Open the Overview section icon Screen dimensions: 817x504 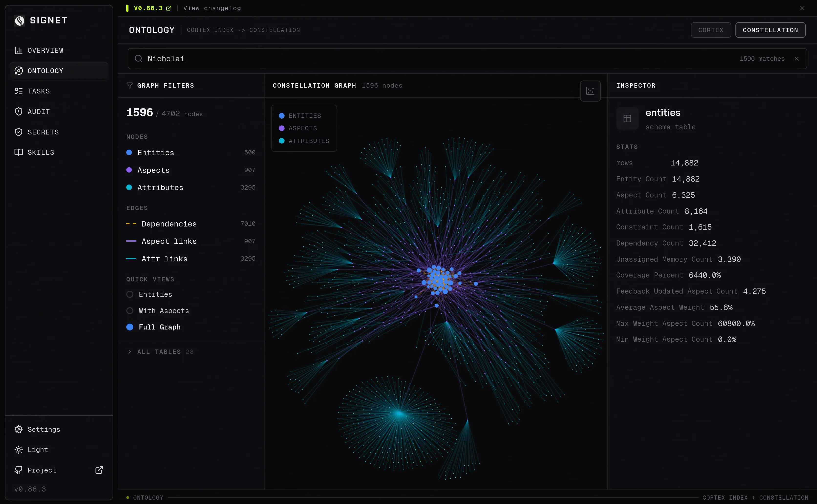tap(19, 50)
